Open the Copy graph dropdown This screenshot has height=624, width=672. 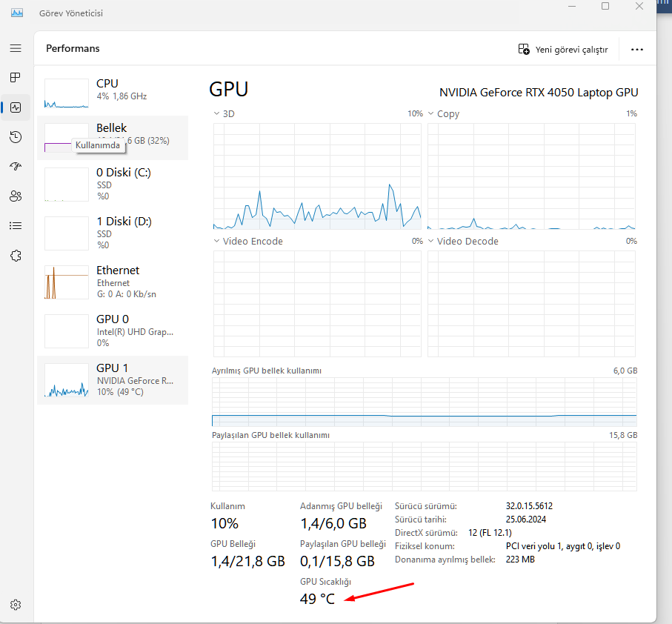(x=431, y=114)
